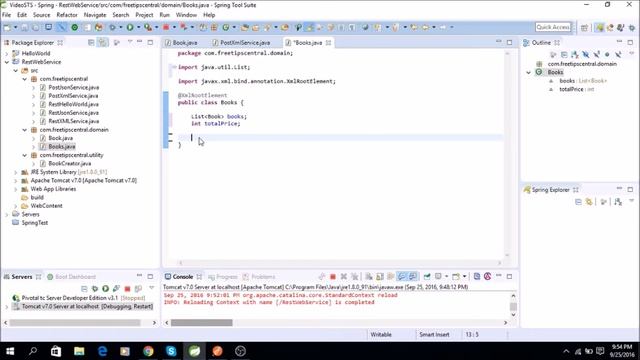Click Console vertical scroll down arrow
640x360 pixels.
click(x=513, y=315)
